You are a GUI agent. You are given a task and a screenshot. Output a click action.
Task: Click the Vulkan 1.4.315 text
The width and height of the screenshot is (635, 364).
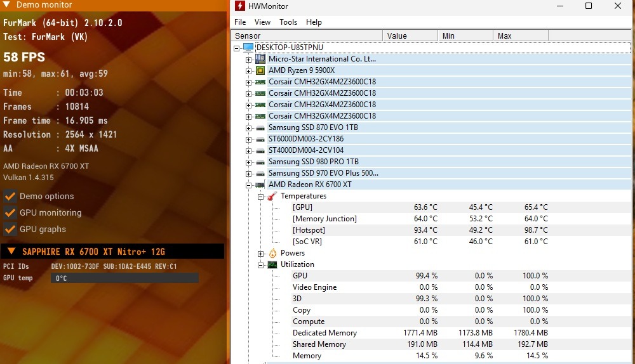pyautogui.click(x=29, y=178)
